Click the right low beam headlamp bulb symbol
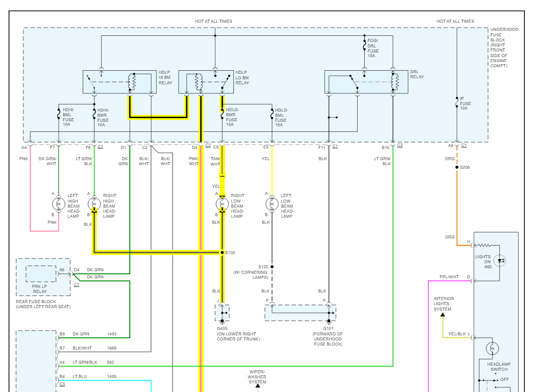 pos(222,204)
